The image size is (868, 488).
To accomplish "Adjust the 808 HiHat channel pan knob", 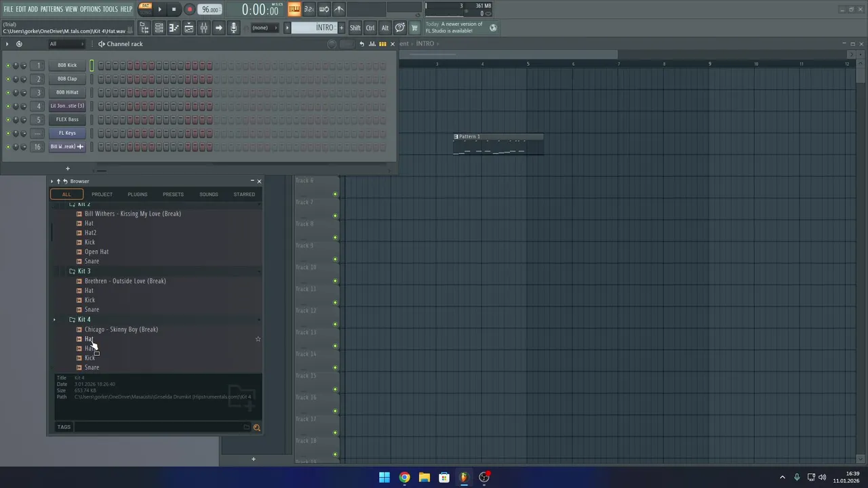I will coord(16,93).
